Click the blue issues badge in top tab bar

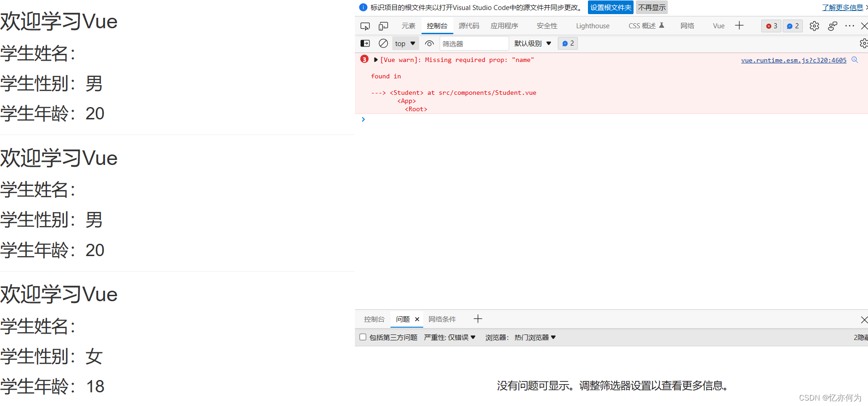(x=793, y=26)
